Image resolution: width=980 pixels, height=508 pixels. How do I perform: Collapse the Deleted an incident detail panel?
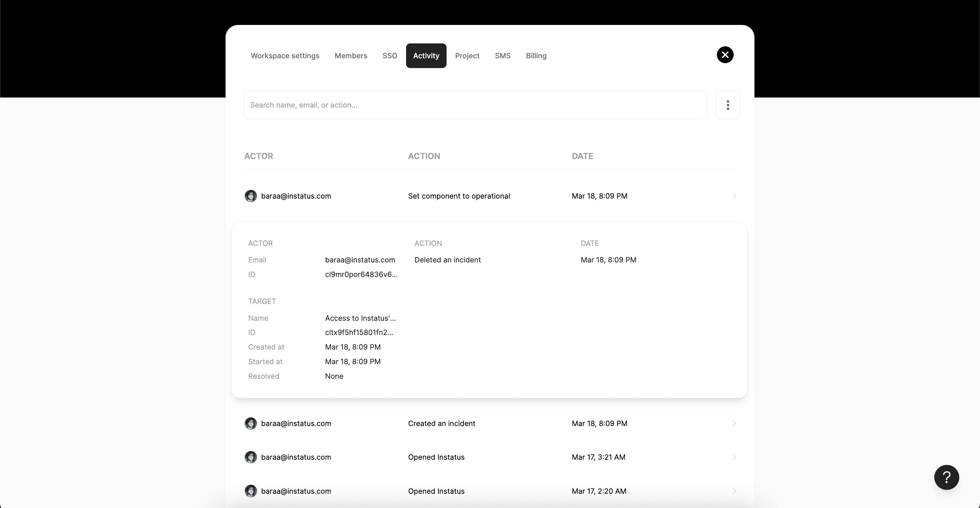pyautogui.click(x=489, y=260)
